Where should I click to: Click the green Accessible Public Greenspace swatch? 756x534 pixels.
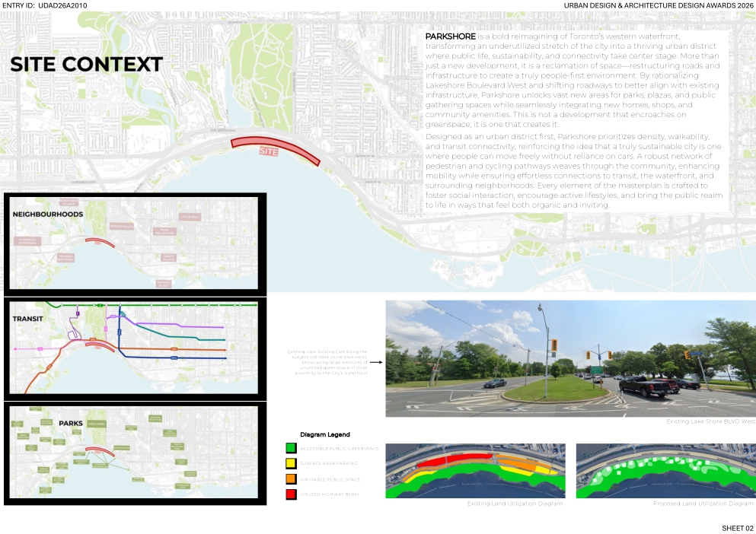point(290,448)
